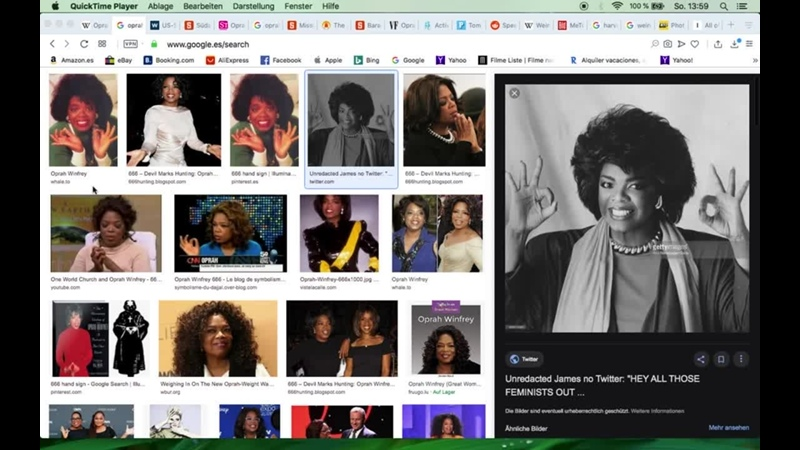Viewport: 800px width, 450px height.
Task: Open the Amazon.es bookmark
Action: click(x=72, y=60)
